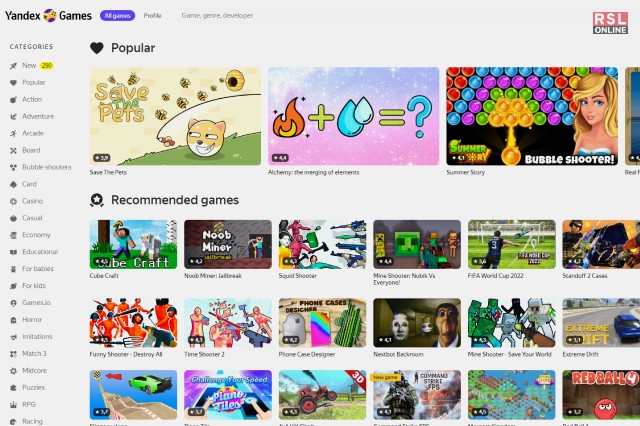
Task: Click the book icon beside Educational
Action: (x=13, y=252)
